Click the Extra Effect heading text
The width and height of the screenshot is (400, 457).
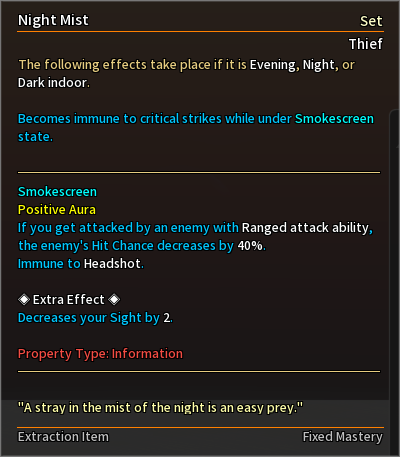69,300
